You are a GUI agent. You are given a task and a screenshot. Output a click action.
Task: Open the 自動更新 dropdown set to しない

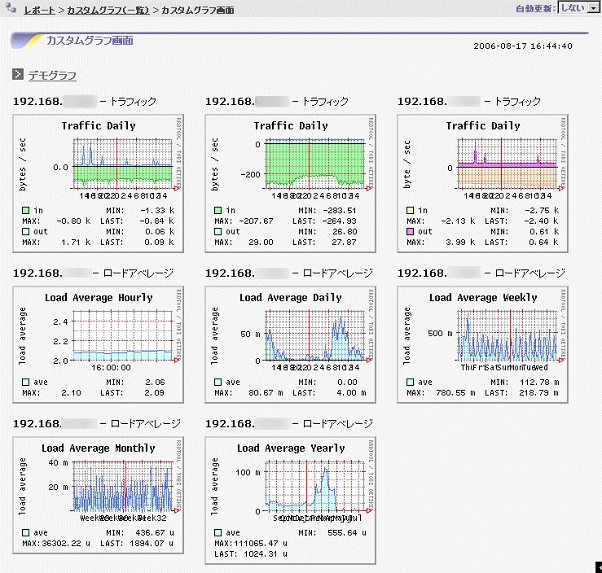[577, 7]
